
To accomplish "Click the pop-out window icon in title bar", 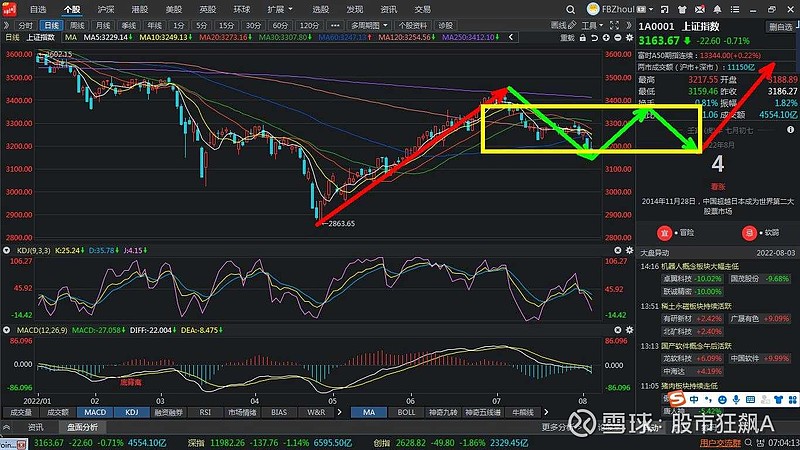I will [664, 9].
